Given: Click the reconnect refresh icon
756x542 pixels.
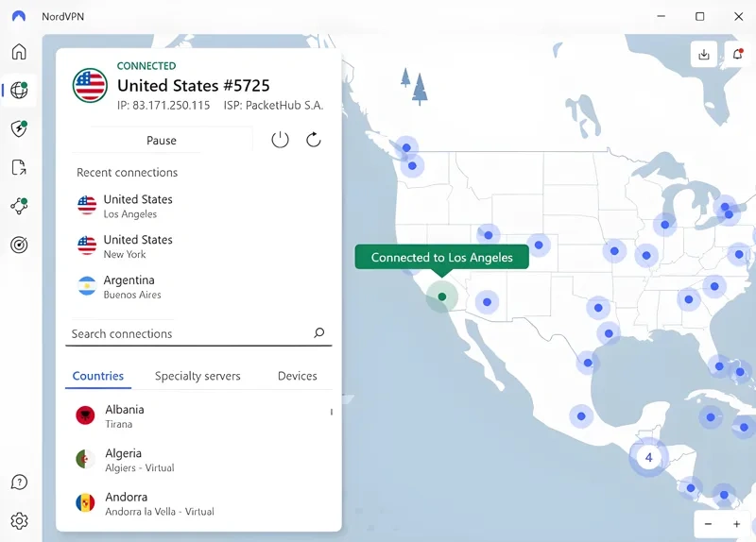Looking at the screenshot, I should pos(314,140).
